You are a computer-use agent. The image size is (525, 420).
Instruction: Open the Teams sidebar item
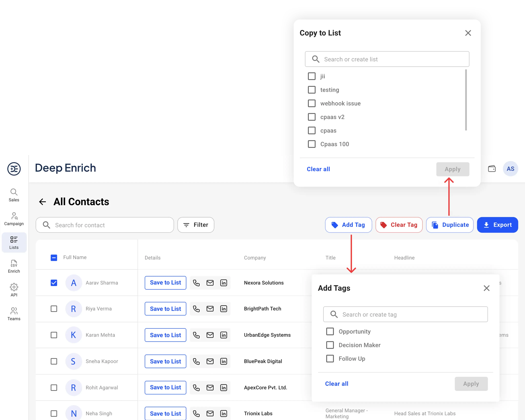(14, 314)
